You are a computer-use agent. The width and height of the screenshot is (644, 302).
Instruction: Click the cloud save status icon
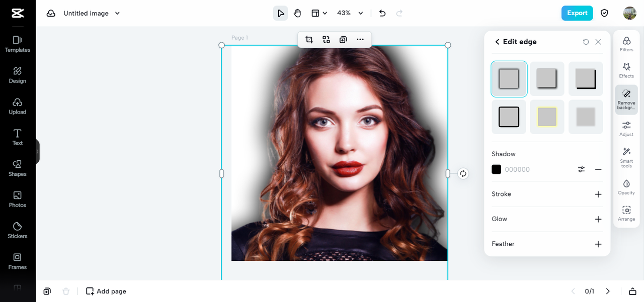pos(51,13)
